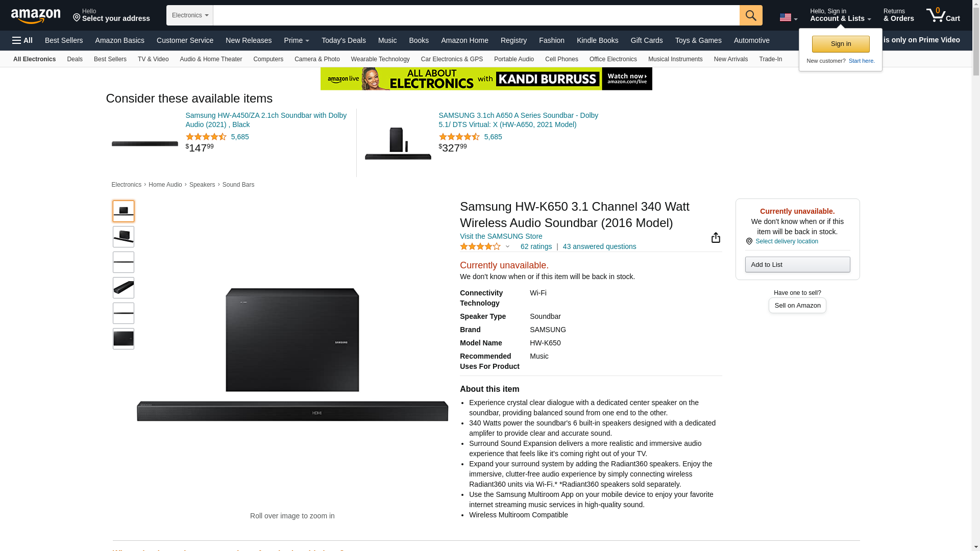Open Today's Deals nav item
The height and width of the screenshot is (551, 980).
(344, 40)
